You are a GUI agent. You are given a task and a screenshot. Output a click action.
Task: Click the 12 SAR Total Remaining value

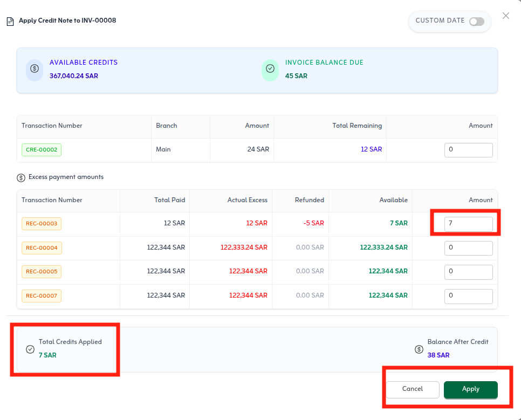371,149
